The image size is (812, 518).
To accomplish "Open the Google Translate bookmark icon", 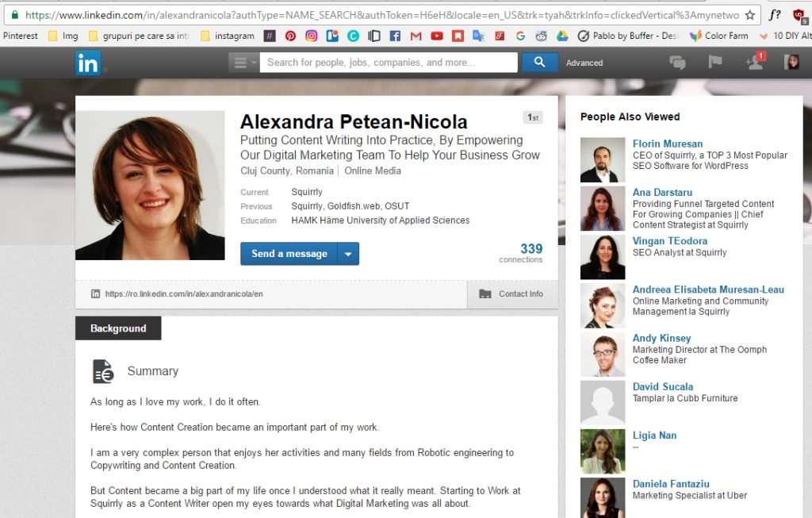I will coord(478,36).
